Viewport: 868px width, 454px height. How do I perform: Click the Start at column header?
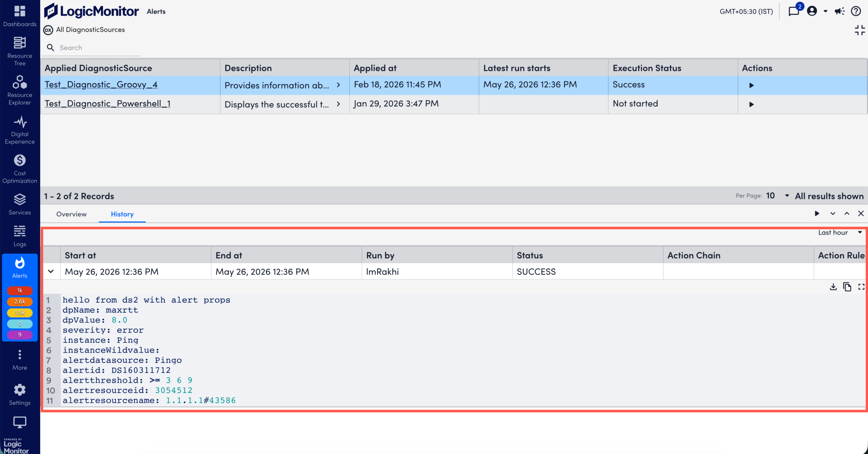pyautogui.click(x=136, y=255)
